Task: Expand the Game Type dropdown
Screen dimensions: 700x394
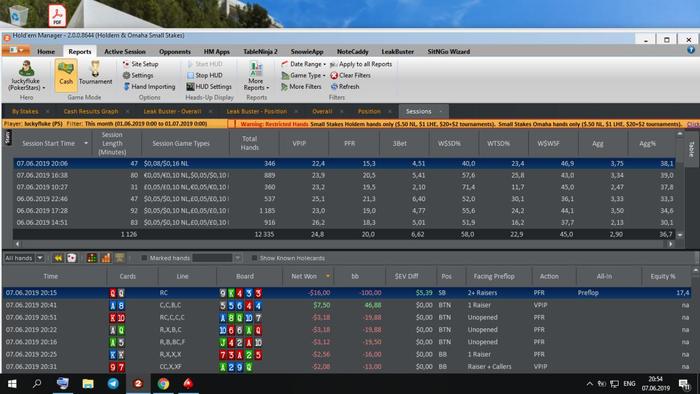Action: [324, 75]
